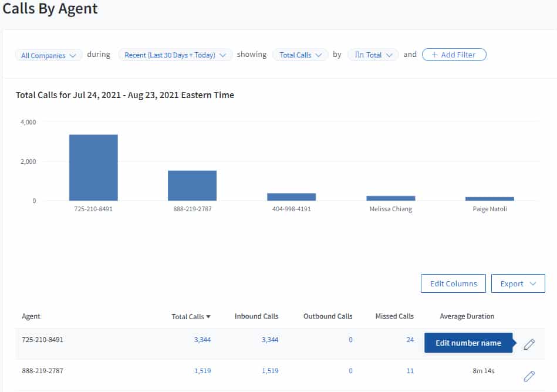
Task: Open the Export dropdown button
Action: pyautogui.click(x=518, y=283)
